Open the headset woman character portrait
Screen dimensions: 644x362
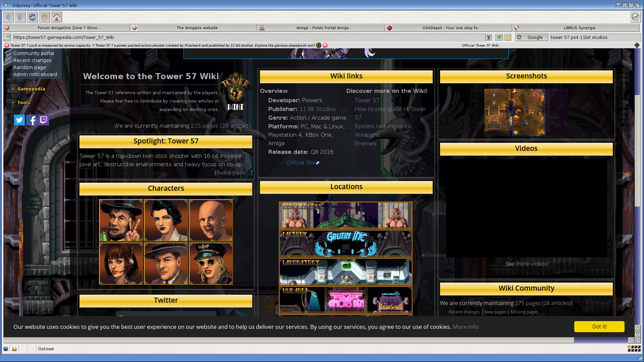pyautogui.click(x=121, y=263)
